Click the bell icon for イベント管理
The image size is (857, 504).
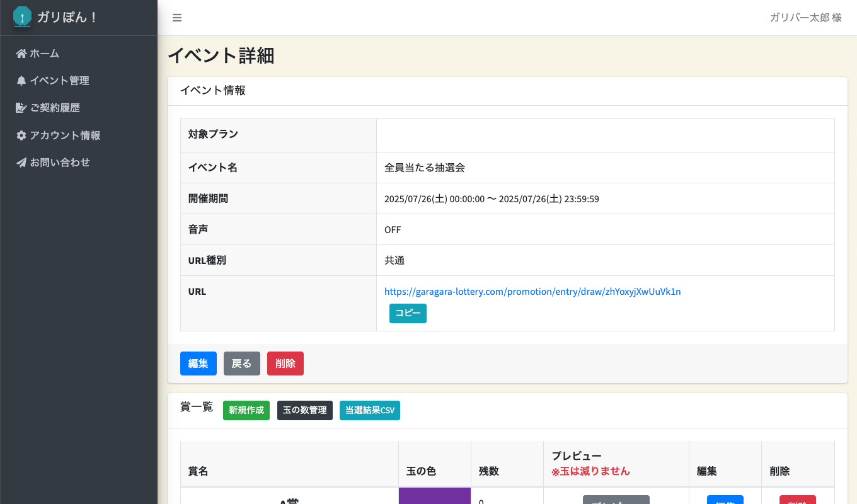pyautogui.click(x=20, y=81)
